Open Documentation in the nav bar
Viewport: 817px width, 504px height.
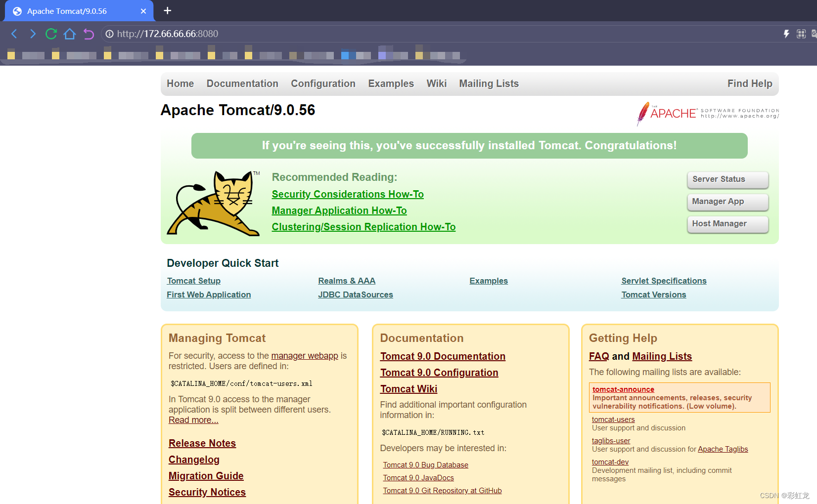242,84
